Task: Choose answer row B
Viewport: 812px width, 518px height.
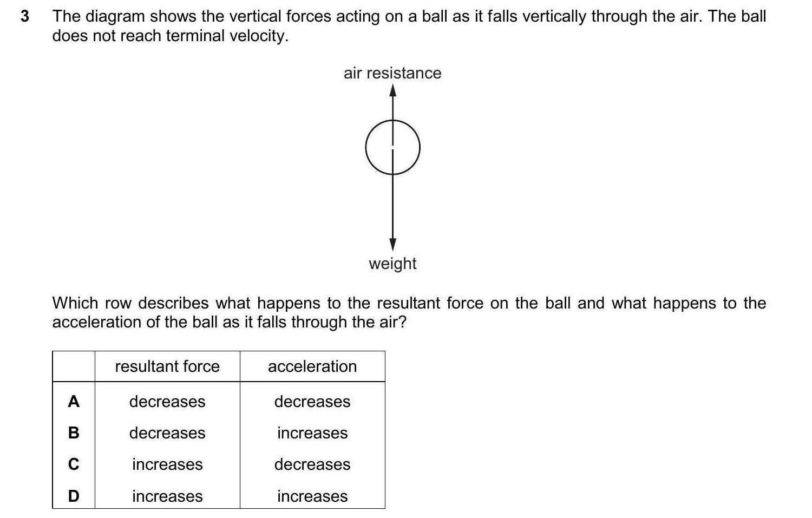Action: click(x=74, y=433)
